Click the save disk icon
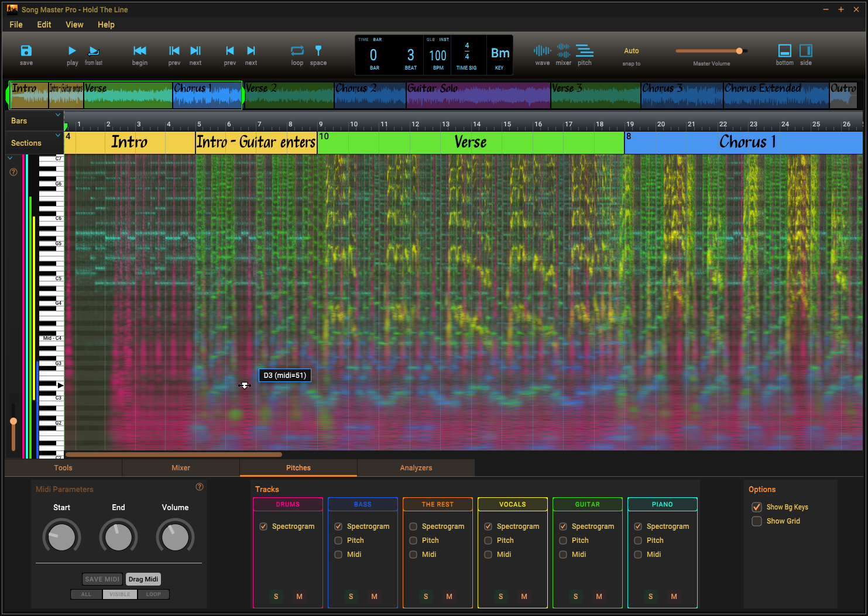Screen dimensions: 868x616 pos(26,51)
